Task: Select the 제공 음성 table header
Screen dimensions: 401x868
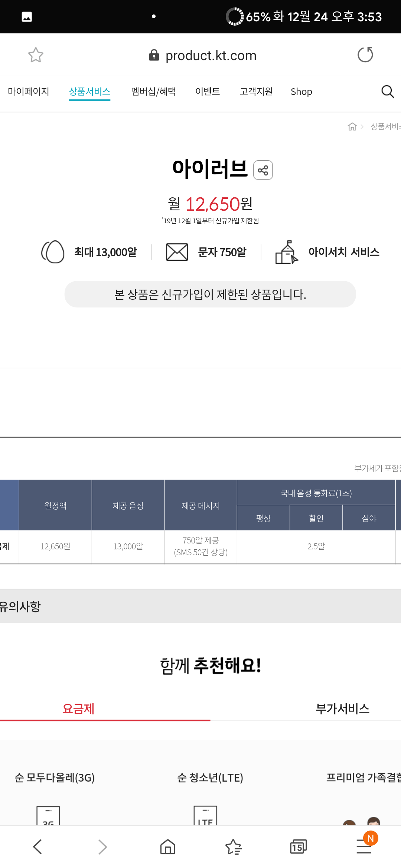Action: coord(128,505)
